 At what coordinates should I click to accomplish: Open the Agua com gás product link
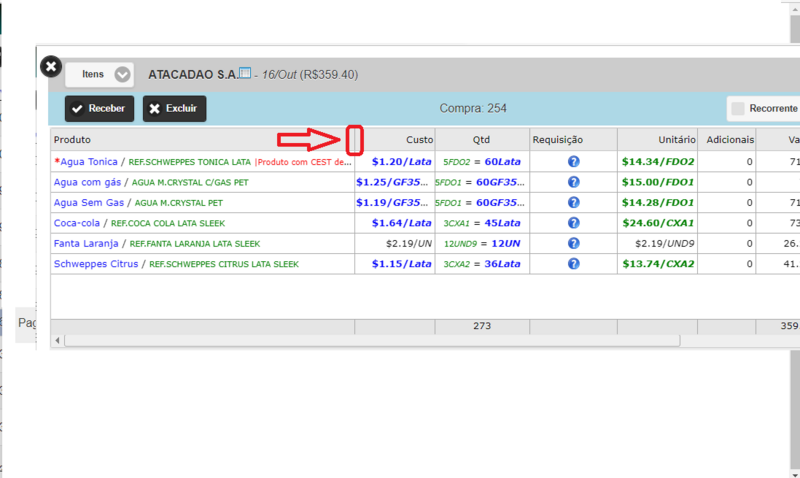point(87,182)
